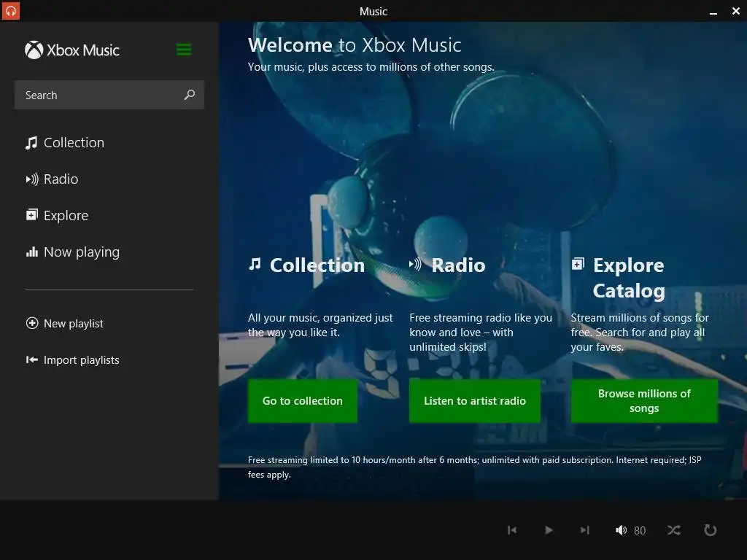
Task: Close the Music window
Action: pos(736,11)
